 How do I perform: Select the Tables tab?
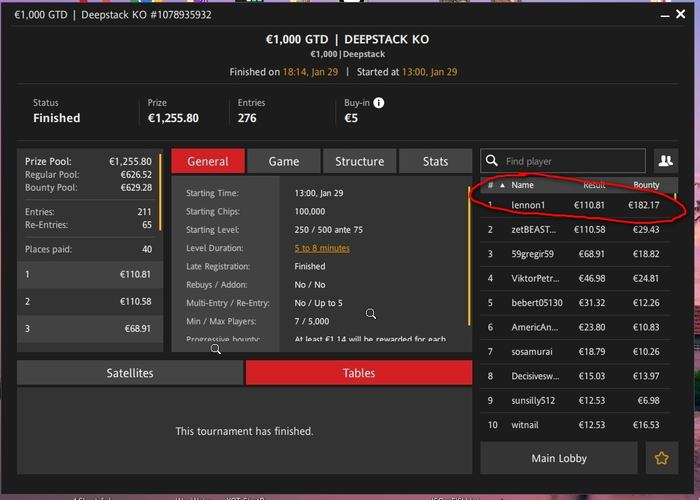coord(359,373)
